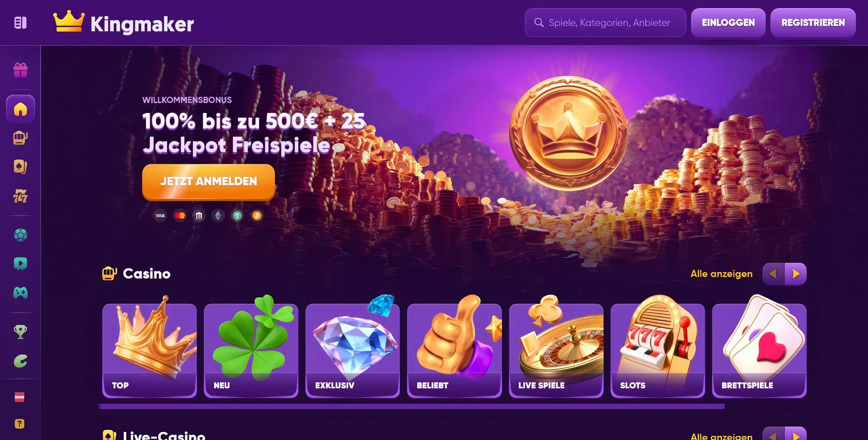Open the playing card live-casino sidebar icon

click(21, 167)
